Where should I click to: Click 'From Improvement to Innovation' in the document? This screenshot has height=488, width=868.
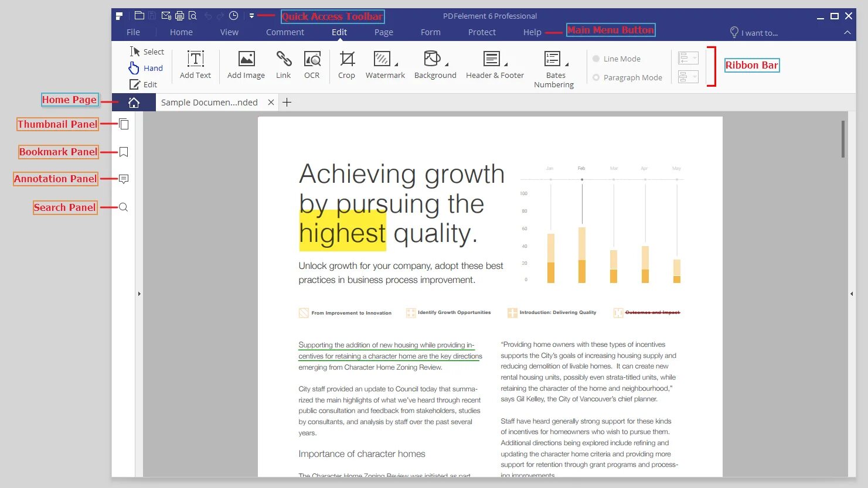[x=351, y=313]
